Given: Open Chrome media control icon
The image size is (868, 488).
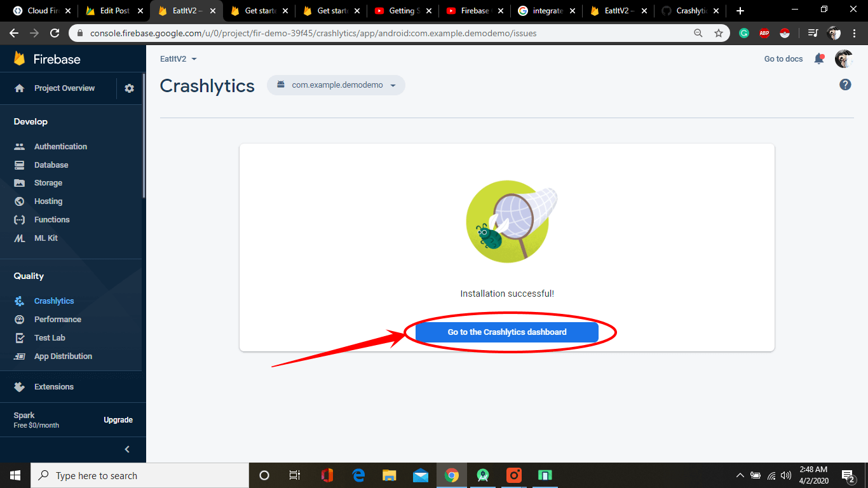Looking at the screenshot, I should coord(813,33).
